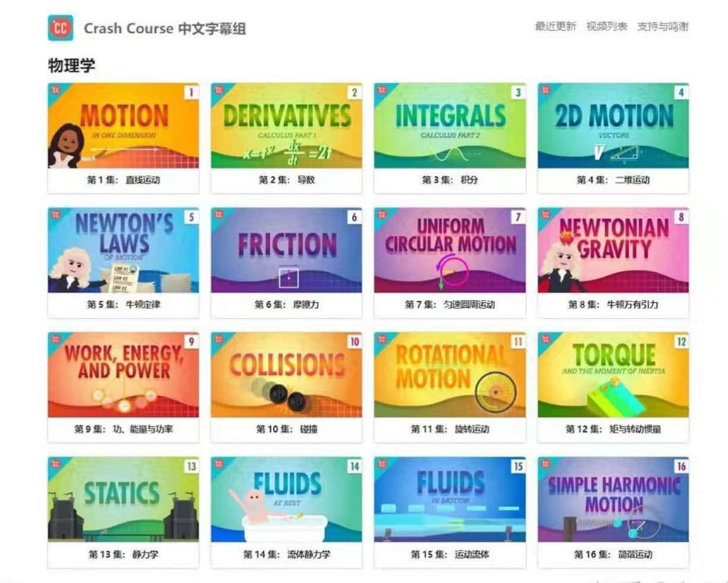Click the caption 第 5 集: 牛顿定律
728x583 pixels.
[124, 305]
